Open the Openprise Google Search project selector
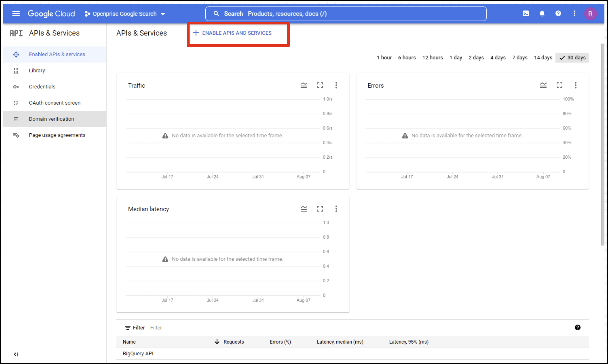 [125, 14]
